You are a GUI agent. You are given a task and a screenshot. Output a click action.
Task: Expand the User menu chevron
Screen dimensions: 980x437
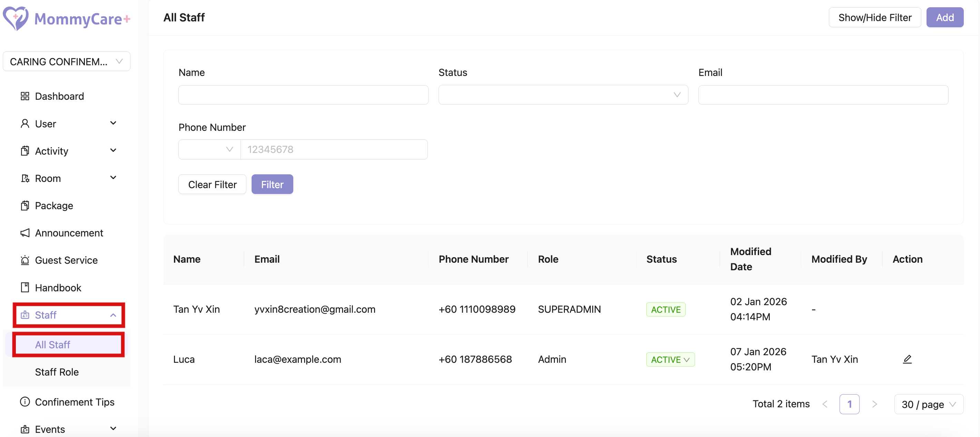point(113,123)
